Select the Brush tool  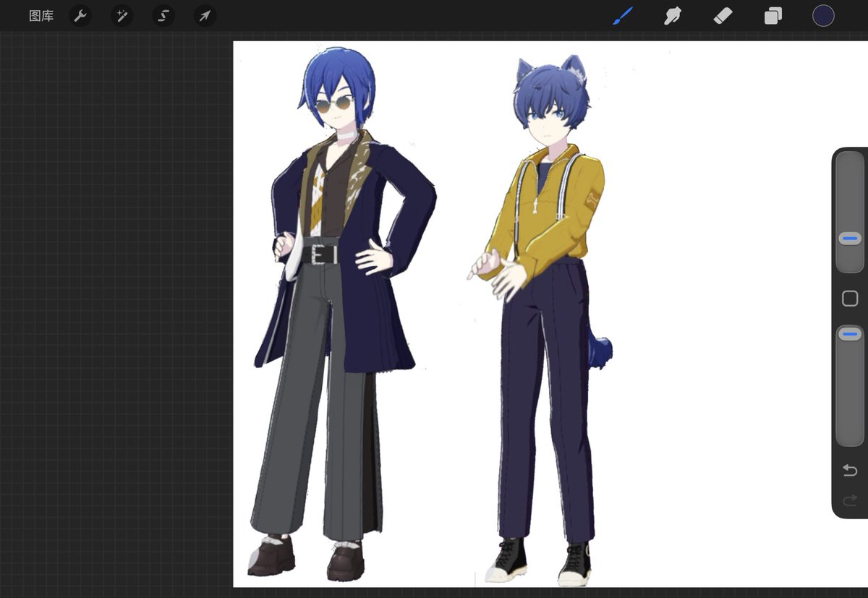point(623,16)
